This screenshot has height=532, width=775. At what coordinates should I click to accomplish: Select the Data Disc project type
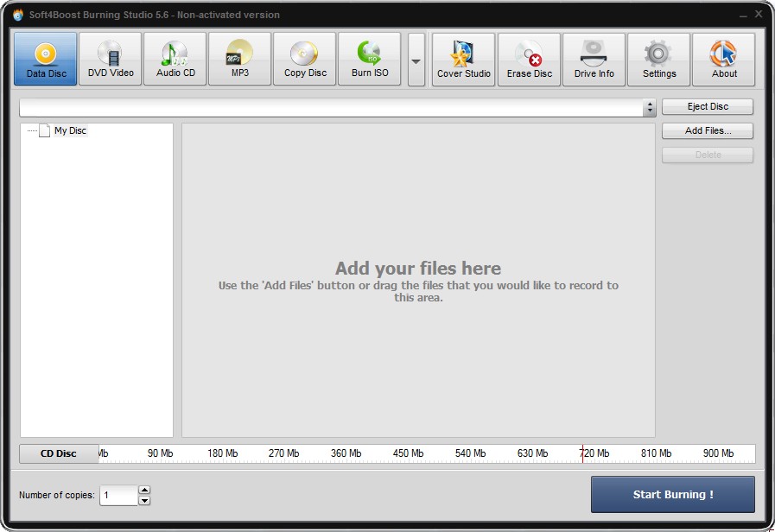pos(46,59)
